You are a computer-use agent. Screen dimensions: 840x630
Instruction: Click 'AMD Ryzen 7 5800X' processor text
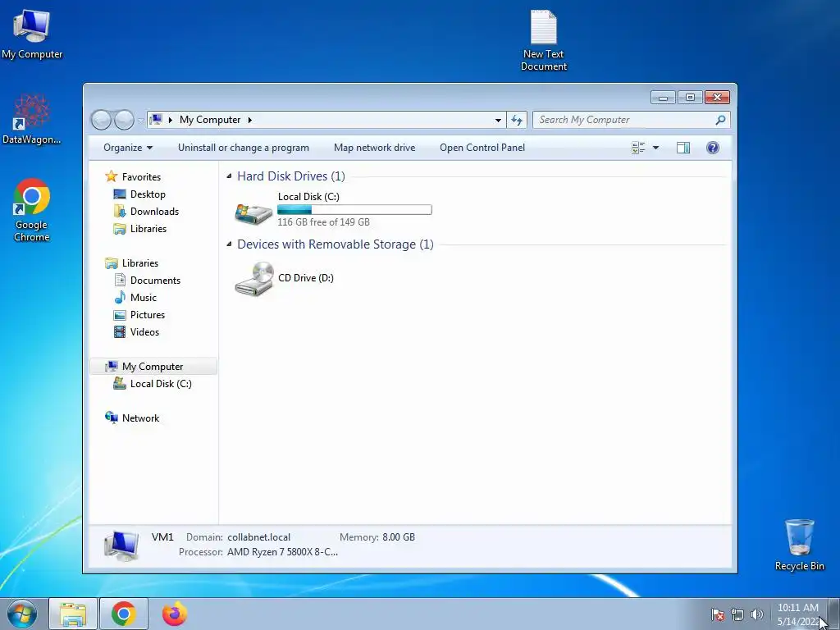pyautogui.click(x=282, y=552)
